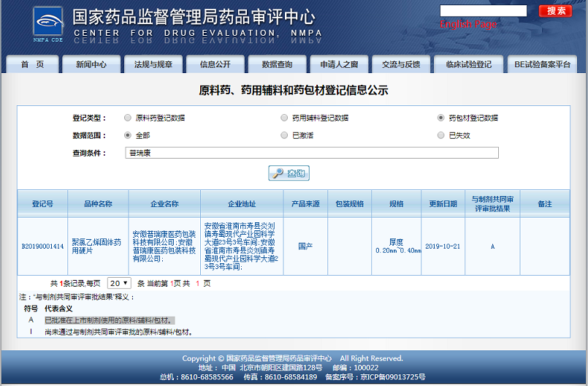Open the 信息公开 navigation tab
The width and height of the screenshot is (588, 386).
(x=215, y=64)
